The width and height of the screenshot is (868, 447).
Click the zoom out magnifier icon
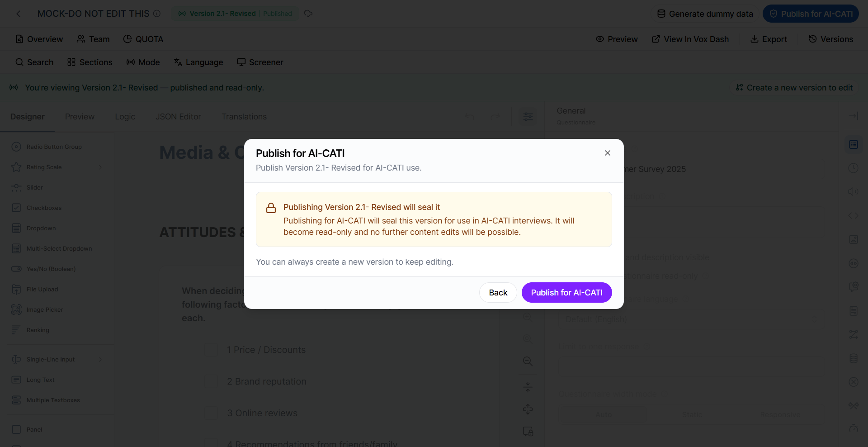[528, 361]
